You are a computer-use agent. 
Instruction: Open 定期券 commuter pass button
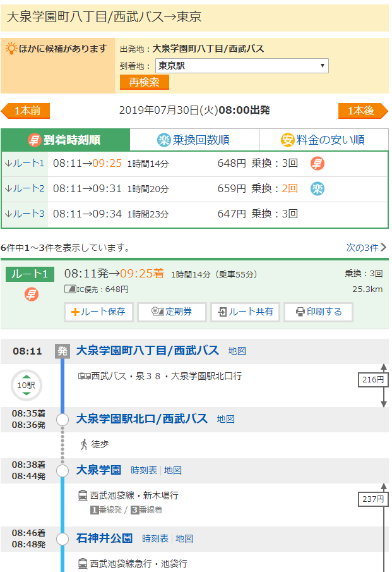[x=172, y=312]
